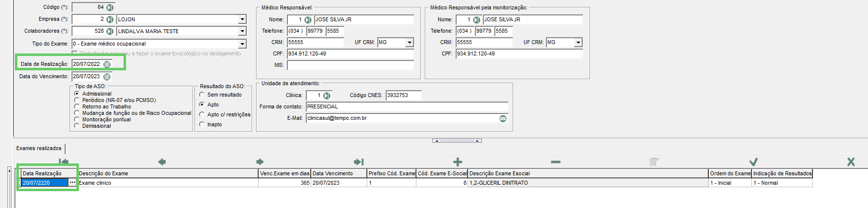Expand the Empresa LOJON dropdown

click(242, 19)
